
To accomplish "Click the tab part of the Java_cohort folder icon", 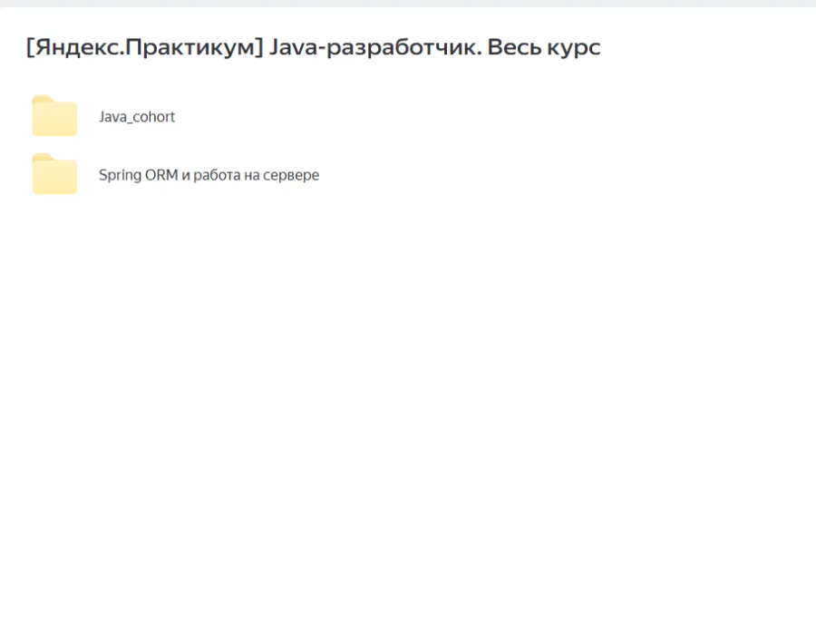I will (42, 99).
